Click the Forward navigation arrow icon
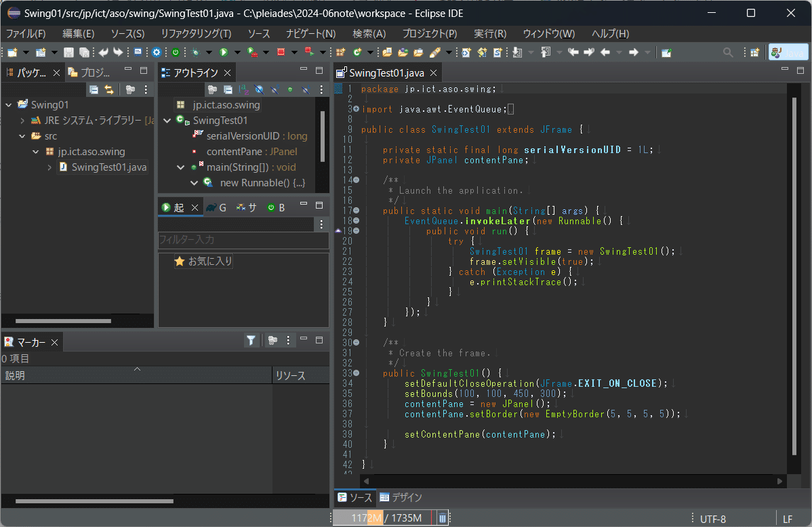The image size is (812, 527). [x=633, y=52]
